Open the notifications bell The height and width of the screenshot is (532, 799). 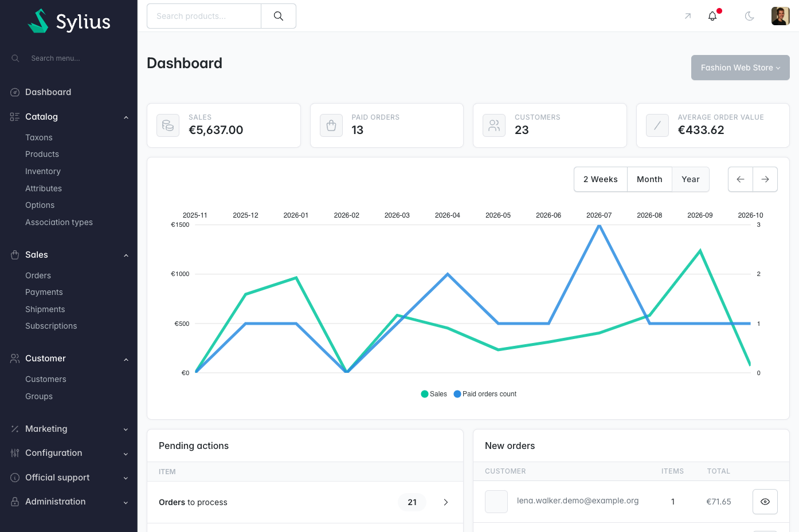click(712, 16)
